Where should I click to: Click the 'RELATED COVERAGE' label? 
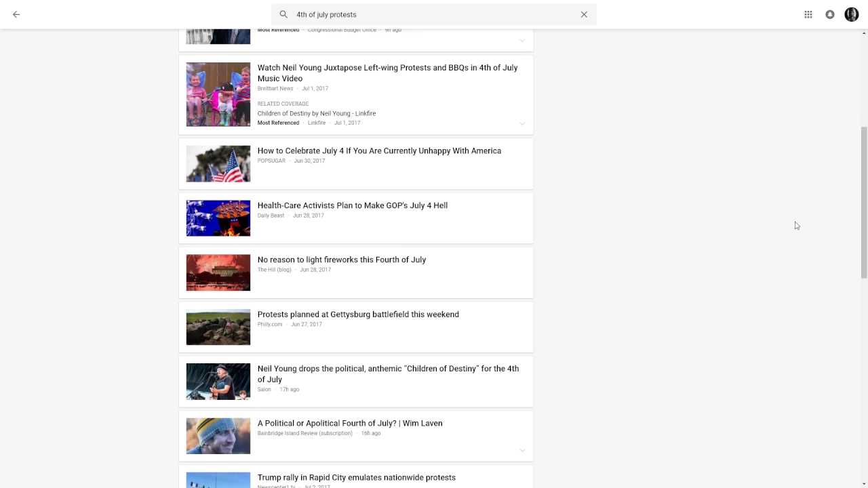283,104
